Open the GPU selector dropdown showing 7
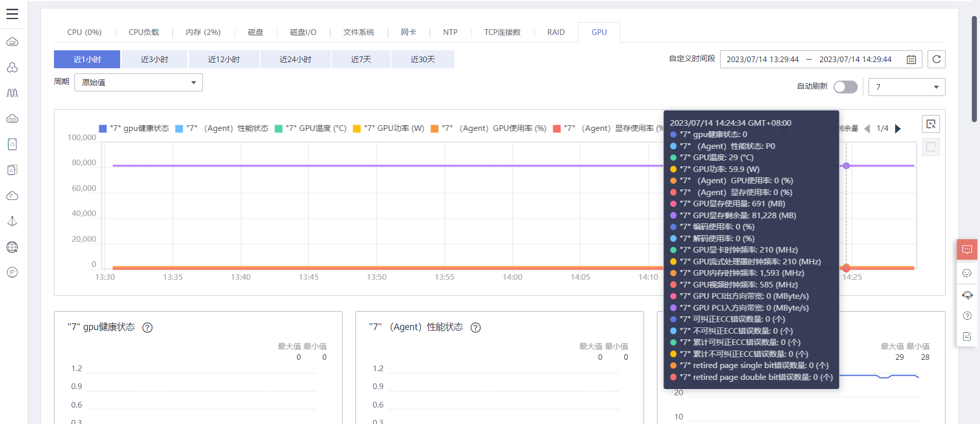 point(907,87)
